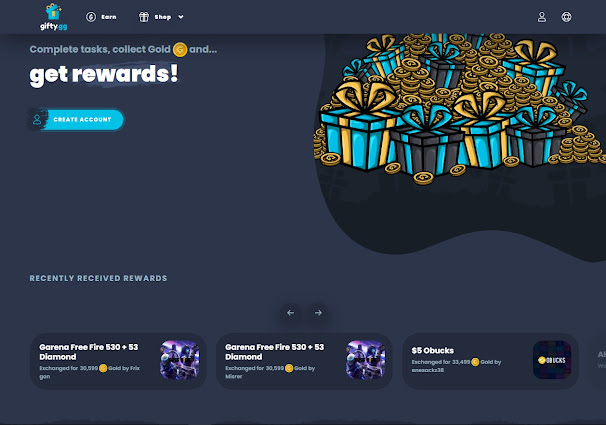Open the globe language icon
Image resolution: width=606 pixels, height=425 pixels.
[x=566, y=17]
